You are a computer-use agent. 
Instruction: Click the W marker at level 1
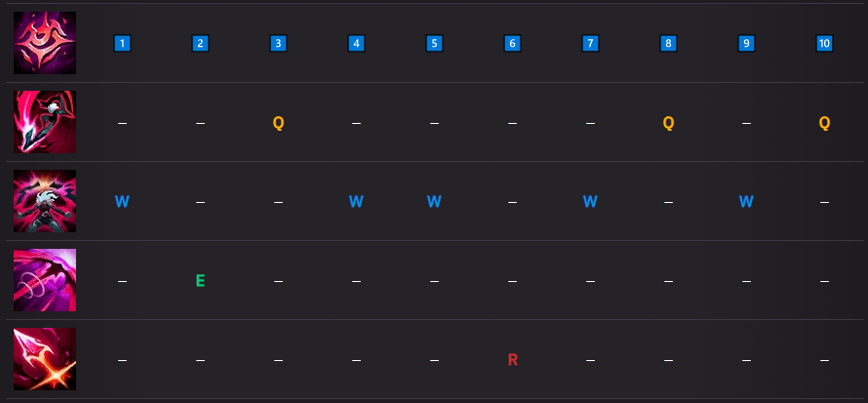[122, 202]
